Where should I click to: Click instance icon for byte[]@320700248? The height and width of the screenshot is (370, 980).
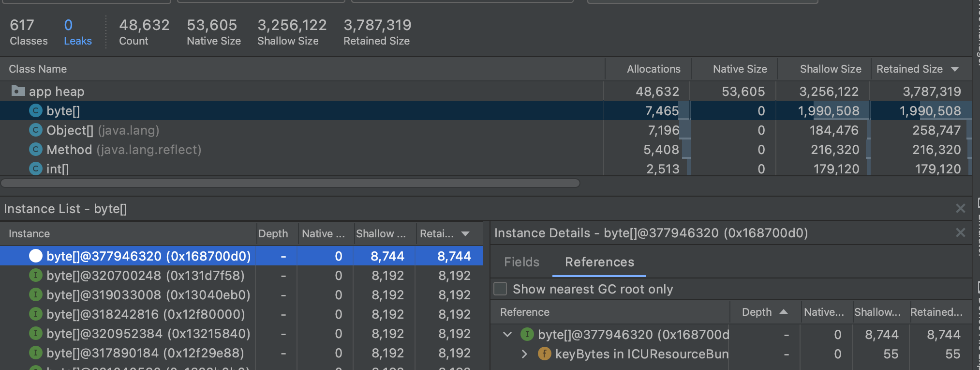point(35,276)
